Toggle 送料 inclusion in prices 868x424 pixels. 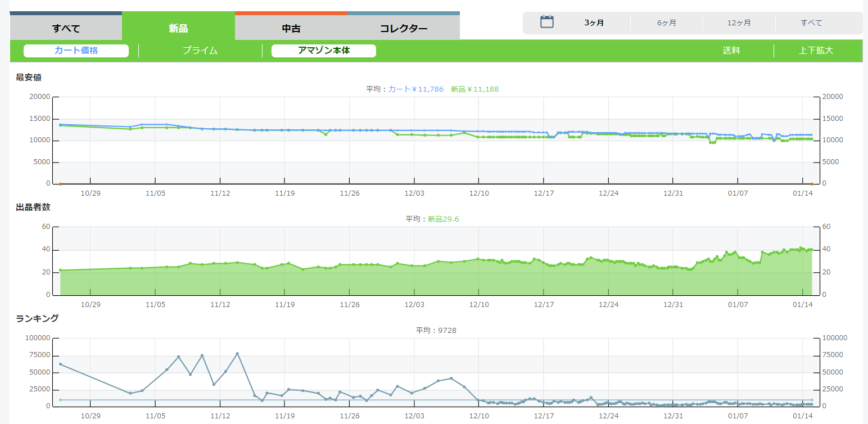pos(731,51)
